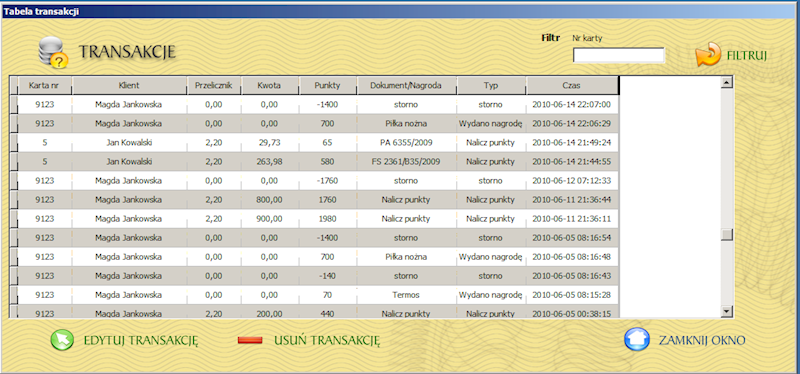Click time 2010-06-05 08:16:48
The image size is (800, 374).
(571, 257)
